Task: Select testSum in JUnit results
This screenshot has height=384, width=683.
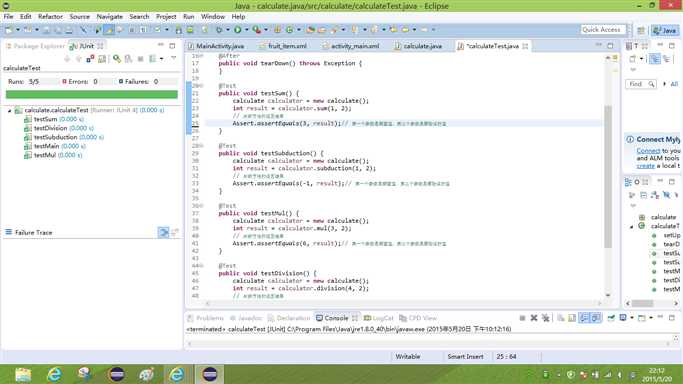Action: [x=45, y=119]
